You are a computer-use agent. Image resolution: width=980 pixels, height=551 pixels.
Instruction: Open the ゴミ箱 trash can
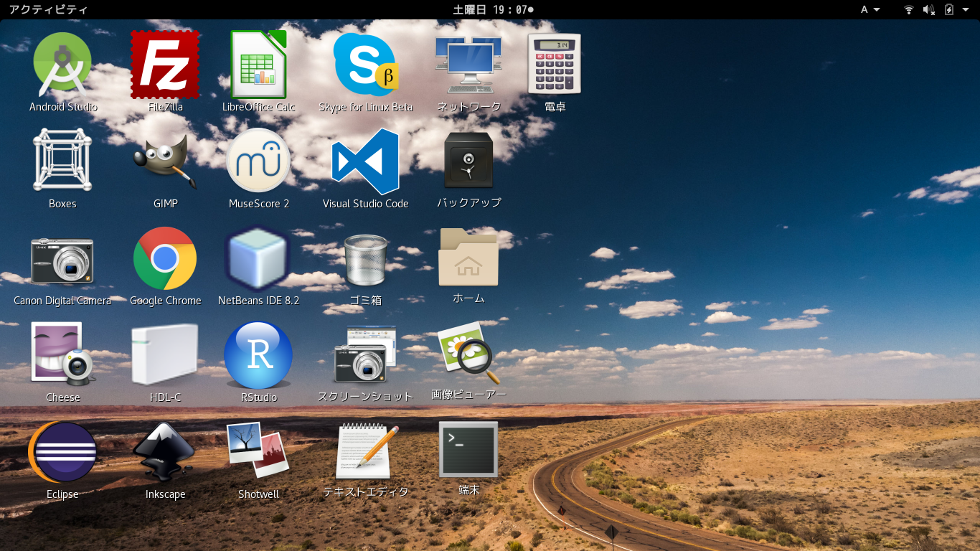(x=366, y=260)
